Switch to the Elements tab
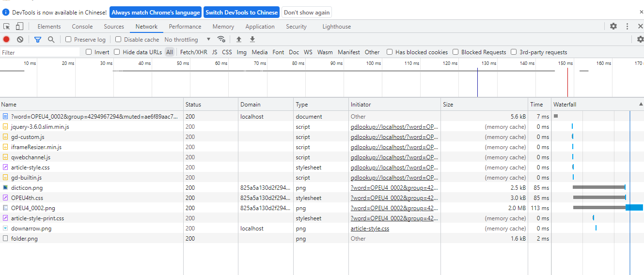 tap(49, 27)
